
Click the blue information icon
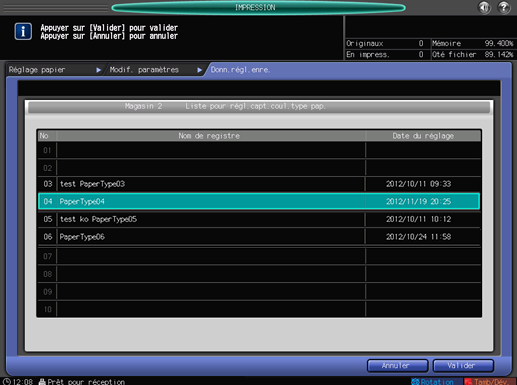pyautogui.click(x=23, y=32)
